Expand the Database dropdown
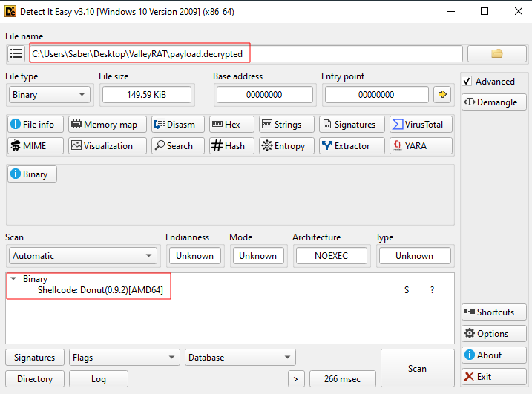 point(240,358)
